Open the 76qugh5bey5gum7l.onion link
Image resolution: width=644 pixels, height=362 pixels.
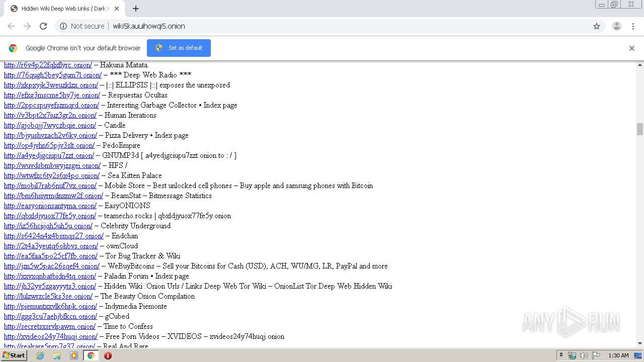pos(52,75)
